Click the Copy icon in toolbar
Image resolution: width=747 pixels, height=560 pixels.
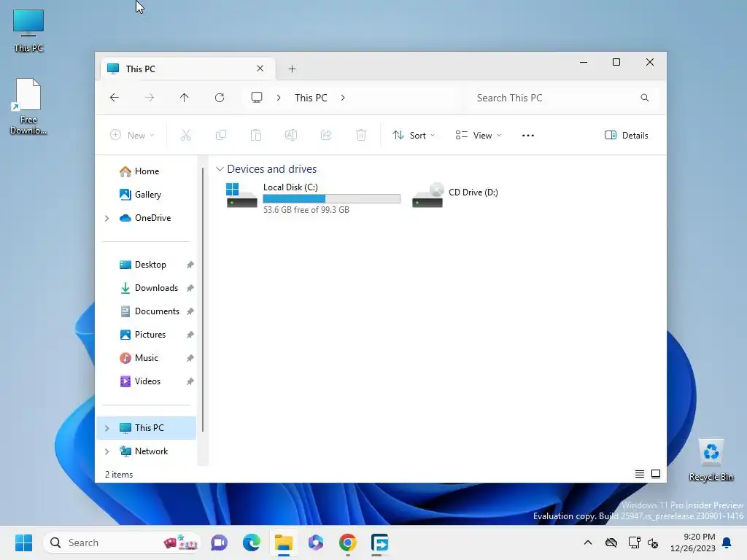pos(220,135)
